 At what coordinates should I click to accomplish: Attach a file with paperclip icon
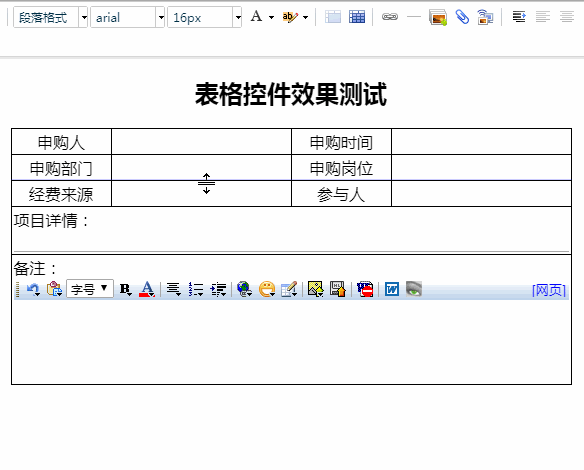pos(462,17)
